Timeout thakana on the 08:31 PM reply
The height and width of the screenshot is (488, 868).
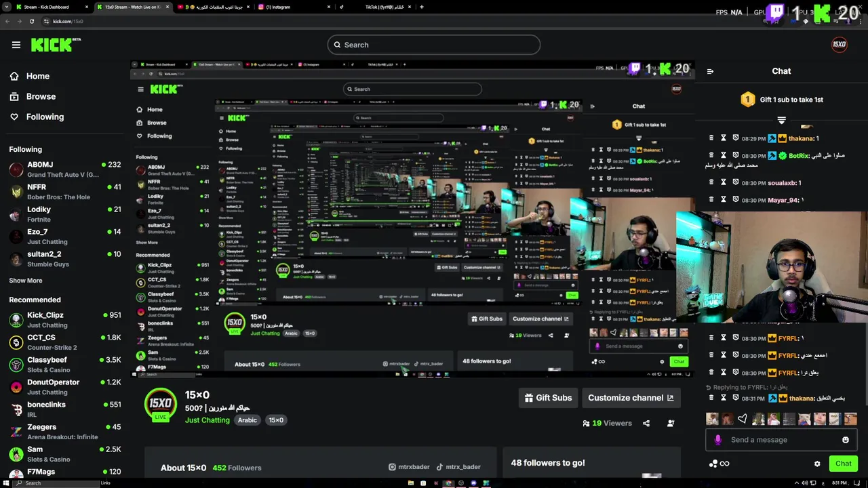(724, 399)
